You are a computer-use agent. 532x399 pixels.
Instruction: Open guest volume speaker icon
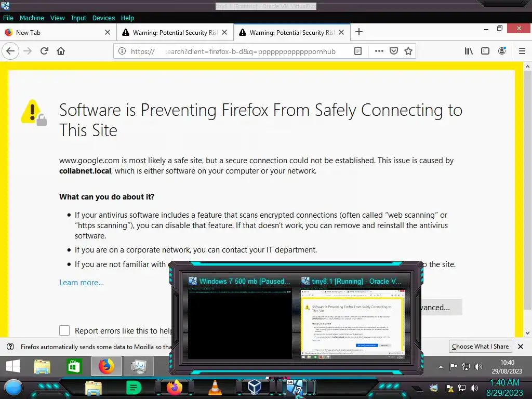(478, 367)
